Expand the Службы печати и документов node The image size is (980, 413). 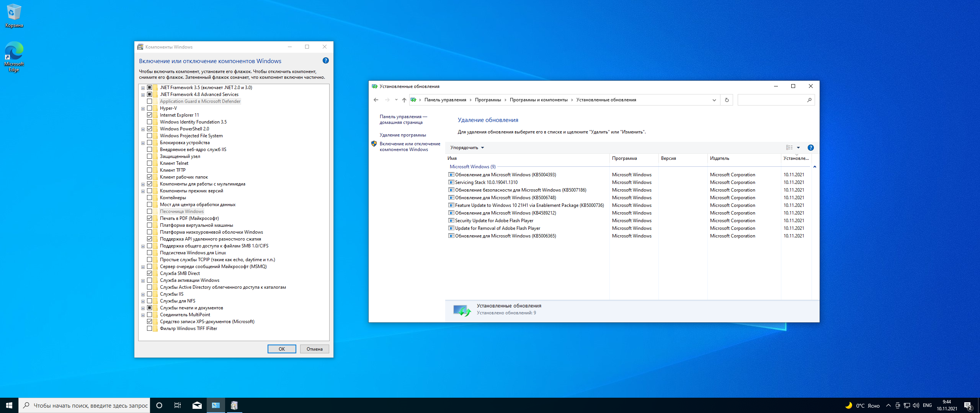point(143,308)
